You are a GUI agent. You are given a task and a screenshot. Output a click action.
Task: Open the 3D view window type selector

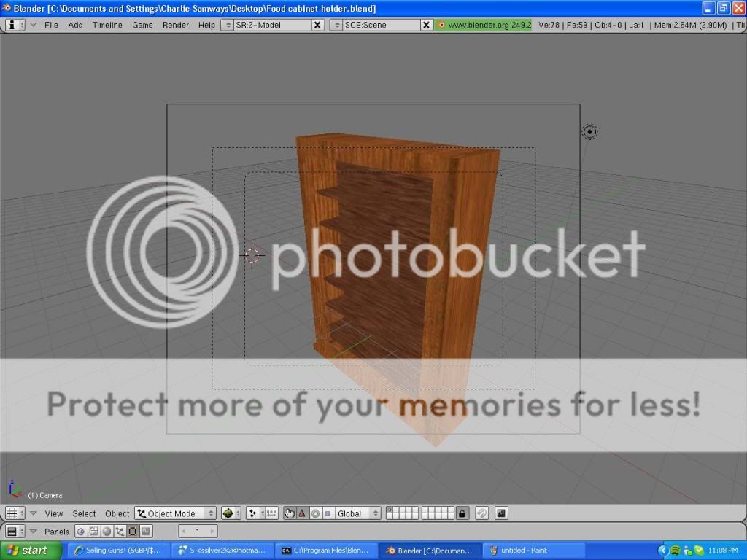coord(15,513)
